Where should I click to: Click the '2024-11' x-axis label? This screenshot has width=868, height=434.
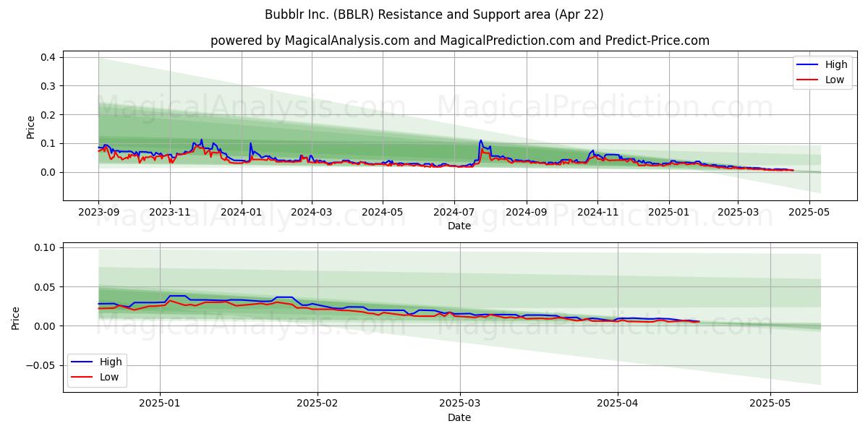pyautogui.click(x=597, y=213)
